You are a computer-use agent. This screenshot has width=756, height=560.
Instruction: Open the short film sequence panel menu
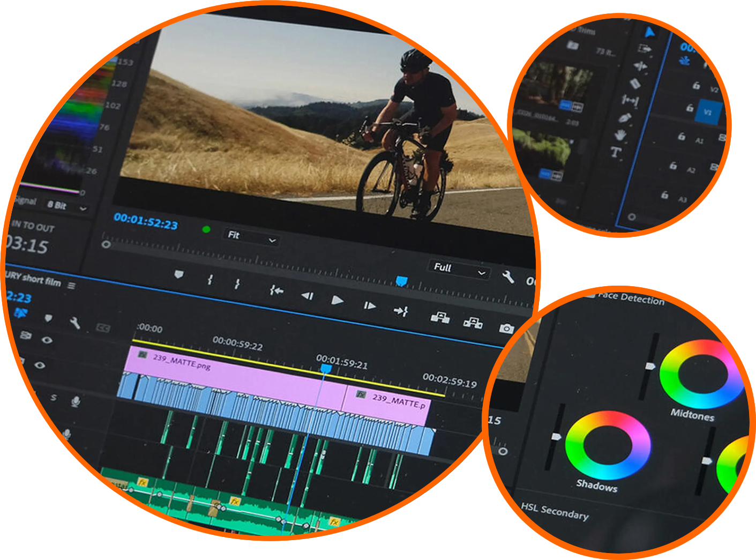(71, 285)
